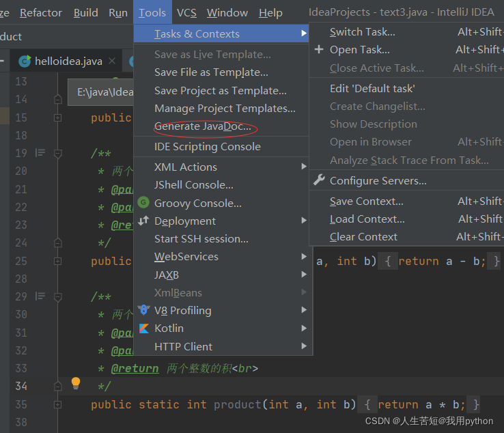
Task: Open the Refactor menu
Action: tap(41, 12)
